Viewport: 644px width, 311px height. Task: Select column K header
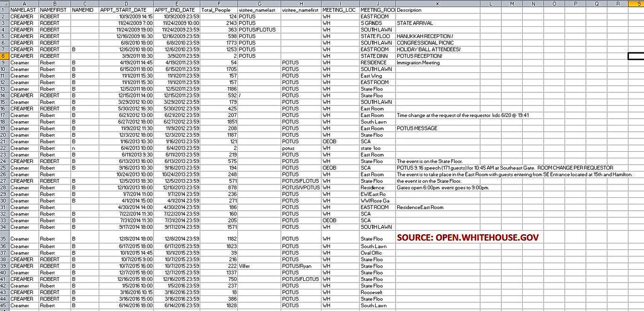point(437,3)
